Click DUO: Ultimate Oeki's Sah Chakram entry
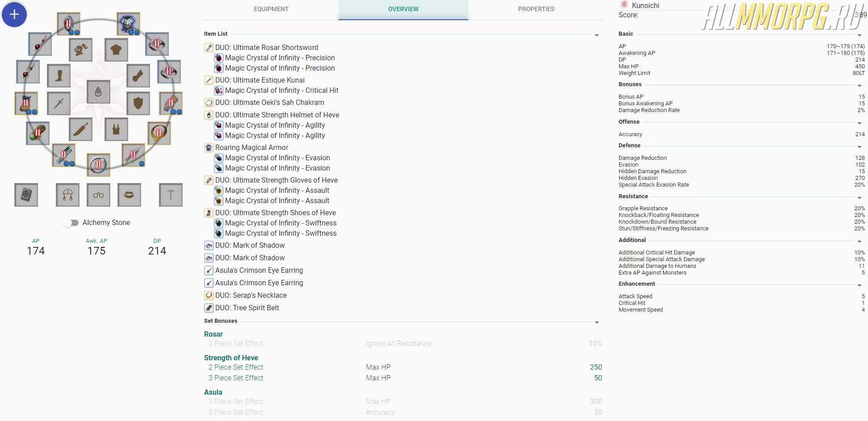 coord(270,102)
